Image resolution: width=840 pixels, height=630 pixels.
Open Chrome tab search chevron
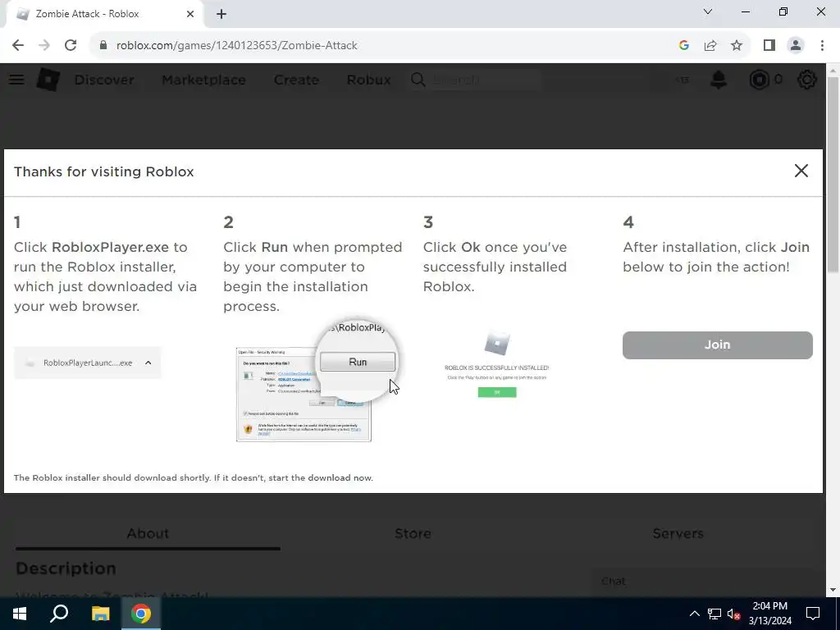coord(708,11)
